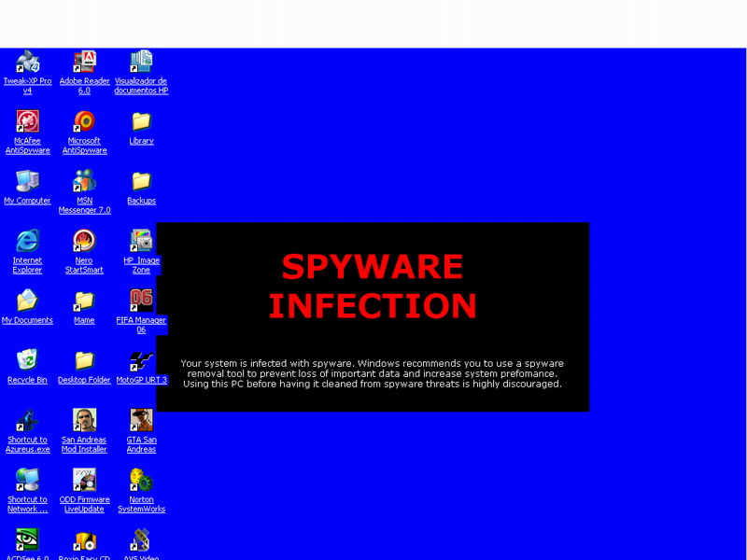Click the red SPYWARE INFECTION heading
Screen dimensions: 747x560
[x=373, y=286]
